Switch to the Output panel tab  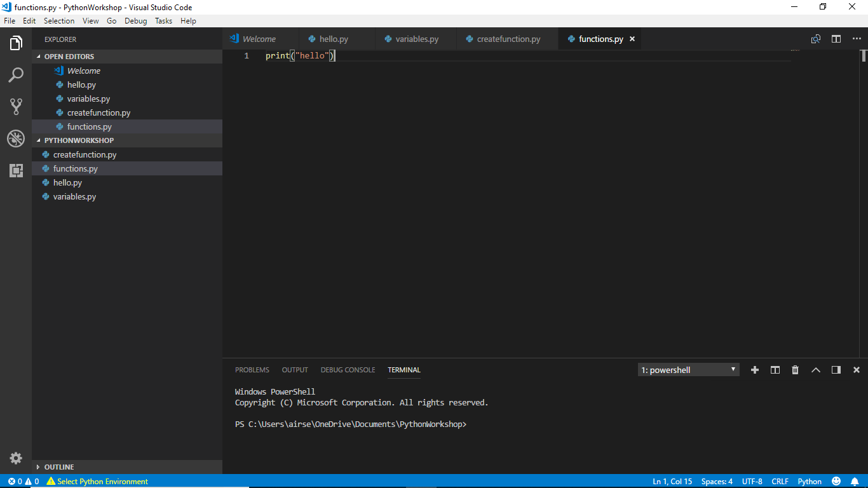pyautogui.click(x=295, y=370)
